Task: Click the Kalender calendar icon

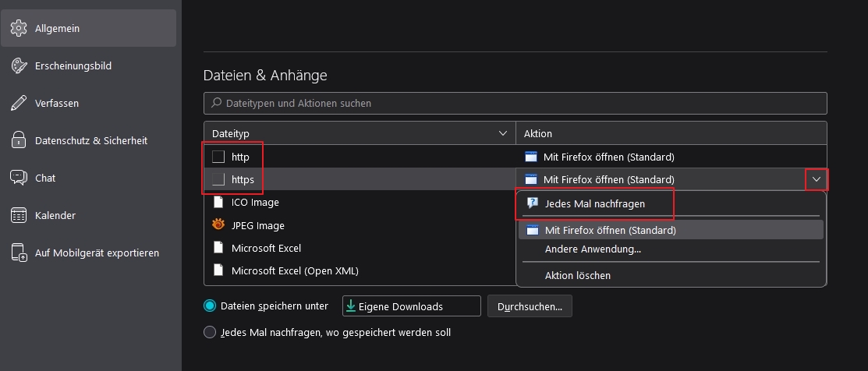Action: pyautogui.click(x=19, y=215)
